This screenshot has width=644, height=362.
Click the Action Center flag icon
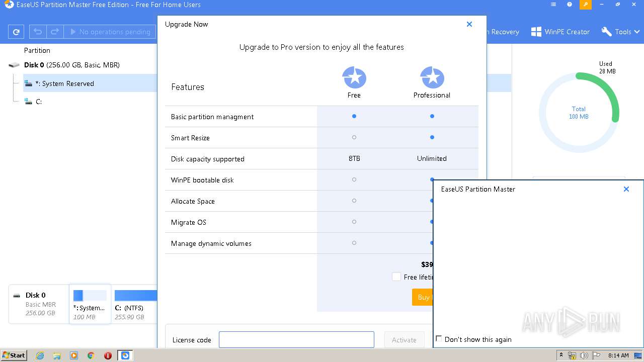pyautogui.click(x=595, y=355)
